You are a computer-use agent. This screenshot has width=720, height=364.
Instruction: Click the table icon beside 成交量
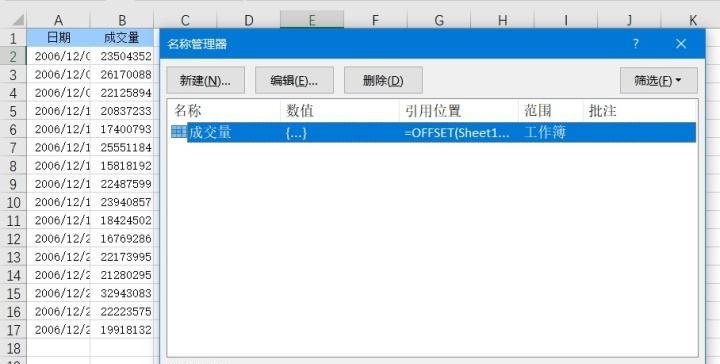[179, 132]
